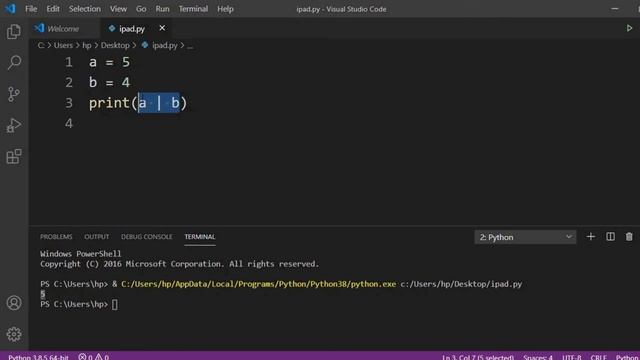This screenshot has height=360, width=640.
Task: Open the Run menu
Action: tap(162, 9)
